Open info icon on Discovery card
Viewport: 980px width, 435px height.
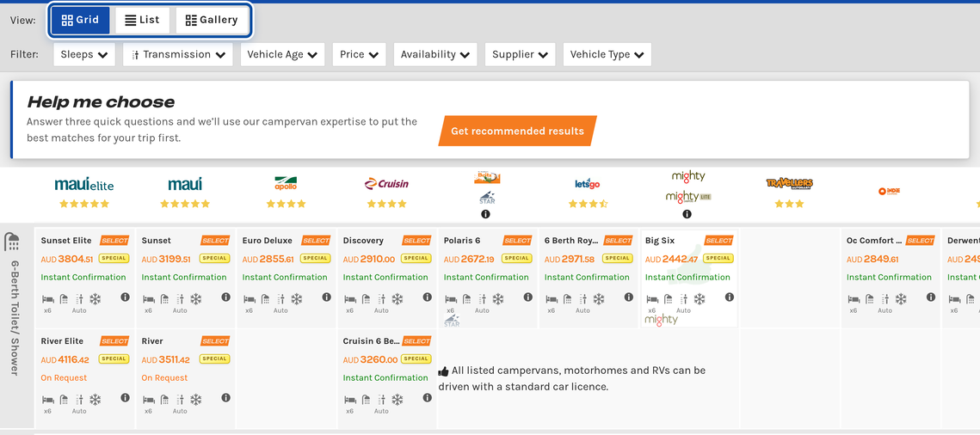427,297
